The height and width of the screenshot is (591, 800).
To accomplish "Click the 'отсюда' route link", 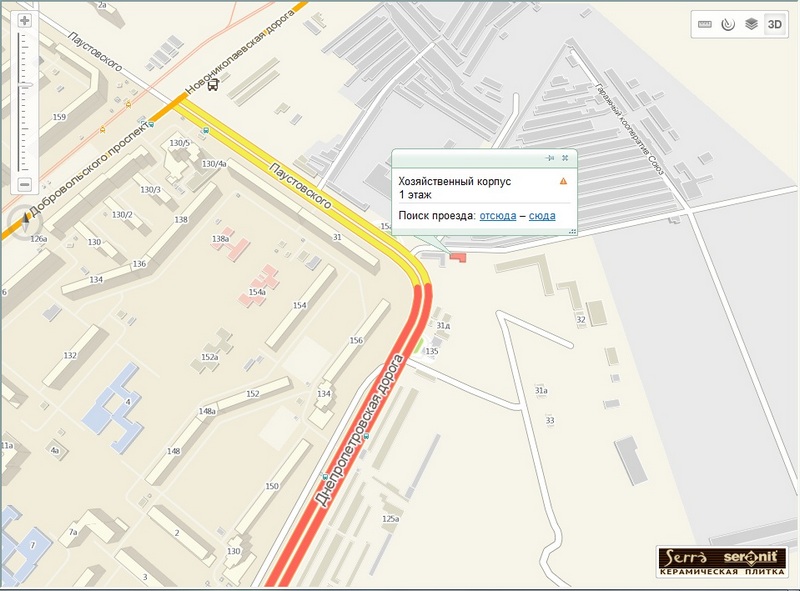I will tap(498, 215).
